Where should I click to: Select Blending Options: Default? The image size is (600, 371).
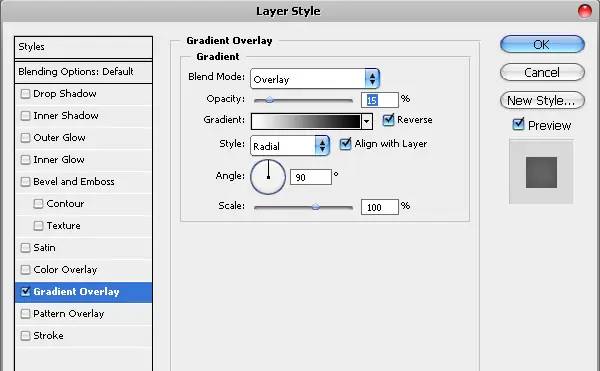click(83, 72)
